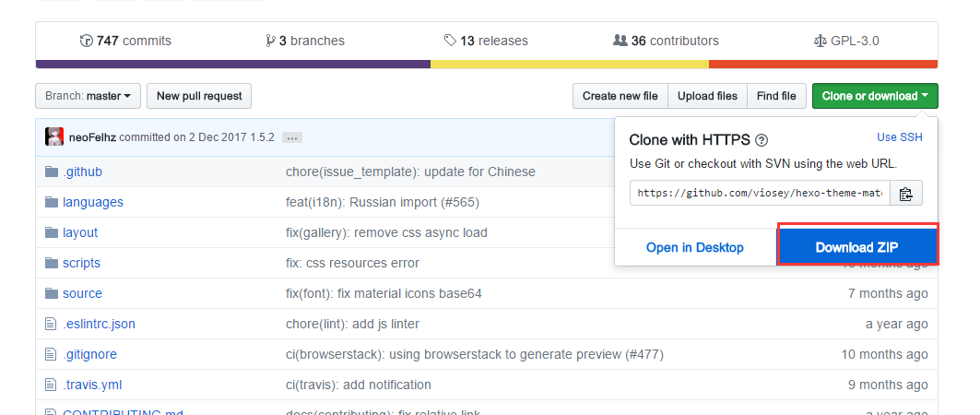Click the releases tag icon
The image size is (980, 415).
pyautogui.click(x=449, y=41)
